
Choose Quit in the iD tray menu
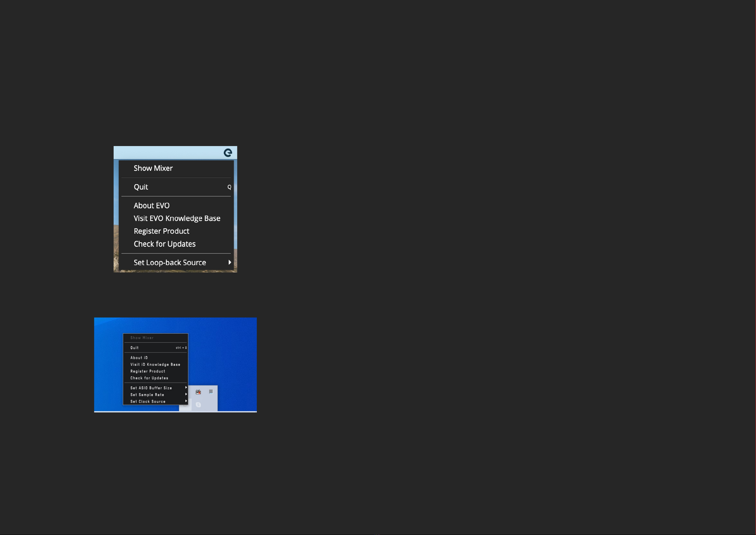point(156,348)
